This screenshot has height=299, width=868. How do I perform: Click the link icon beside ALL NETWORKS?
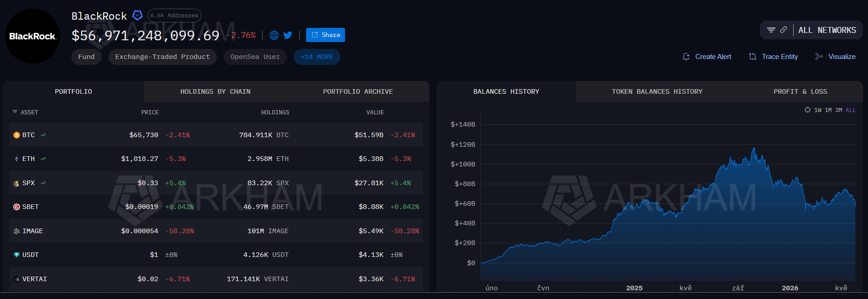pos(784,30)
